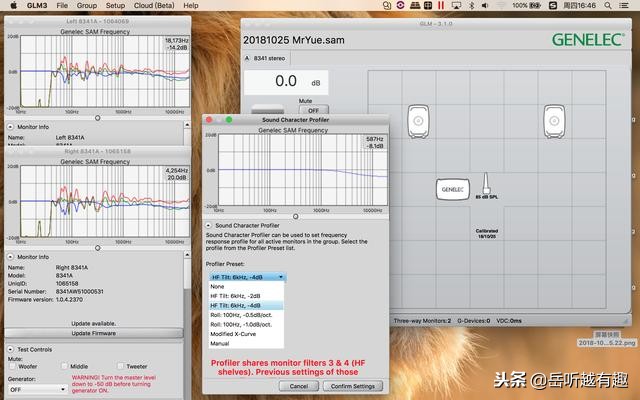Click slider handle under Right 8341A graph
Screen dimensions: 640x400
[98, 248]
